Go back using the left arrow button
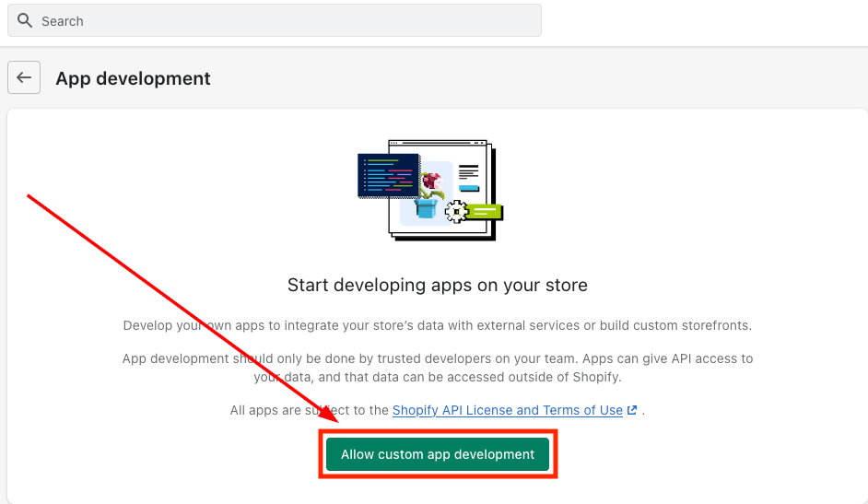This screenshot has height=504, width=868. coord(24,78)
